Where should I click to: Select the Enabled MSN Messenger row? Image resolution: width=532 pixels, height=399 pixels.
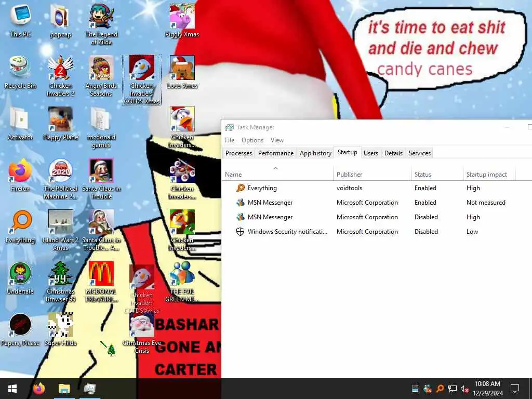pos(377,203)
